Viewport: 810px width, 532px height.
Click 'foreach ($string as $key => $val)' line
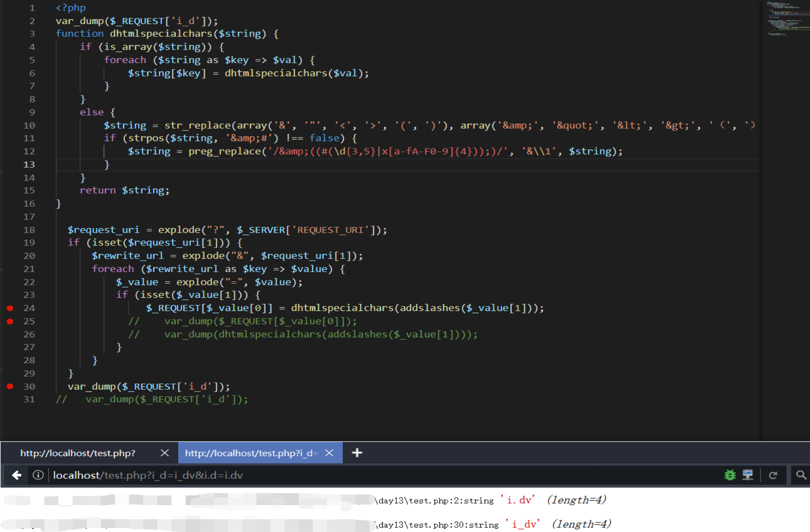[x=209, y=60]
